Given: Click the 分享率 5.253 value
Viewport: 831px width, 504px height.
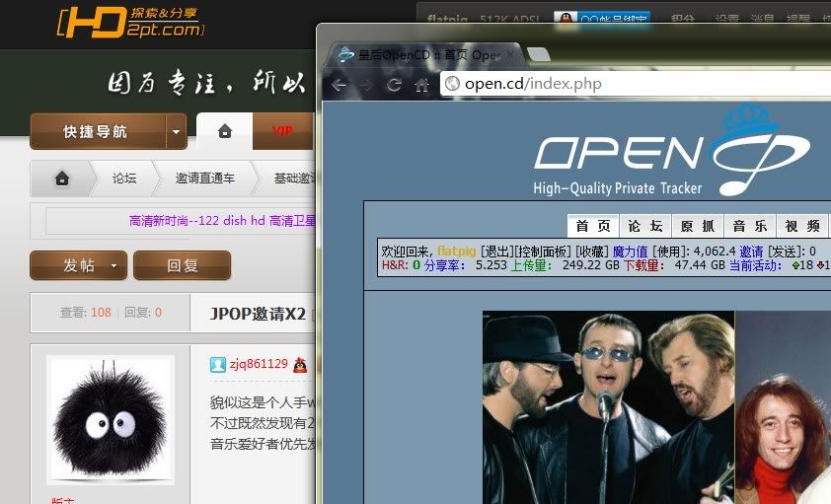Looking at the screenshot, I should pos(491,265).
